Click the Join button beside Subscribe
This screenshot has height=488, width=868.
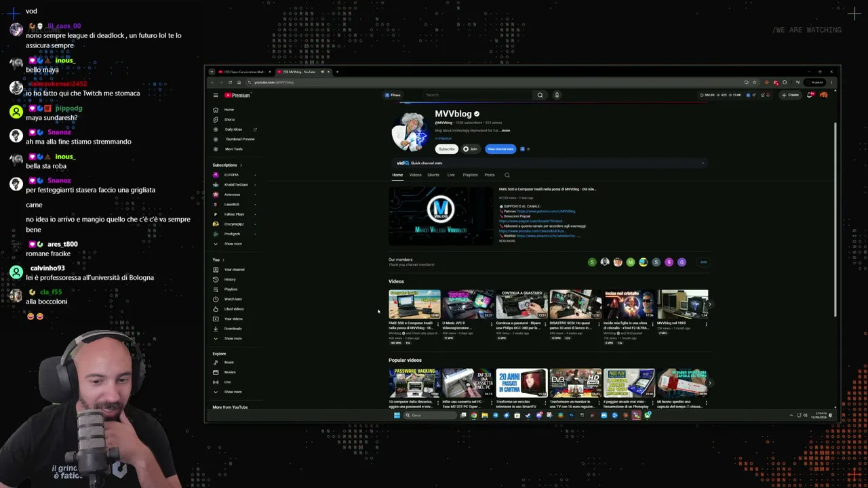tap(471, 149)
